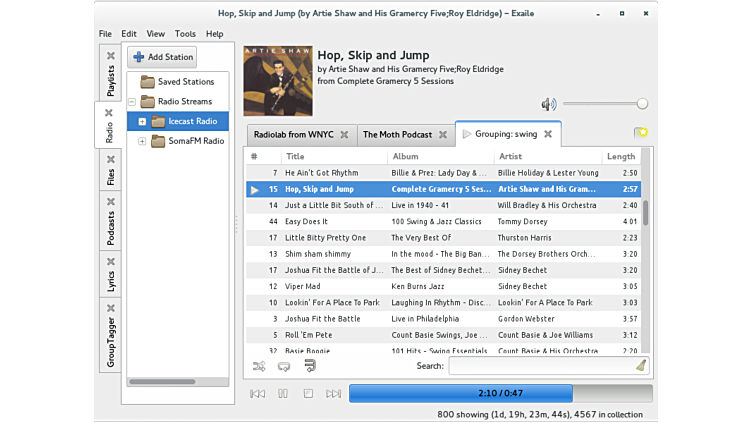Expand the SomaFM Radio tree node
This screenshot has height=423, width=752.
(142, 141)
